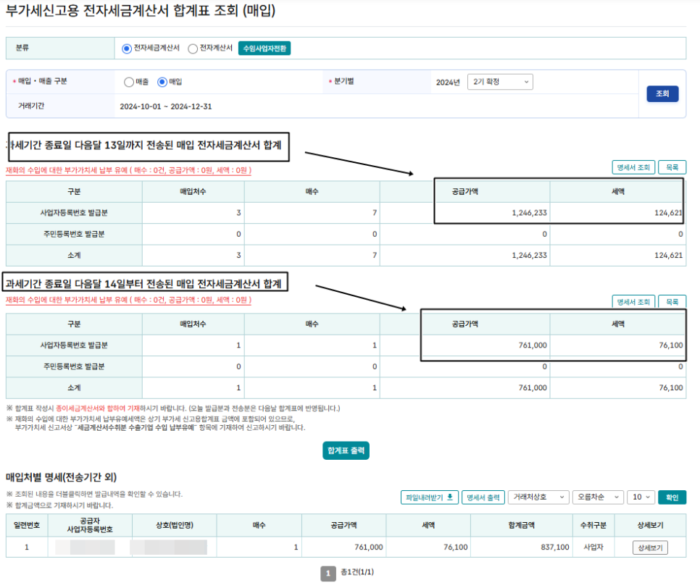Select the 전자계산서 radio option
Image resolution: width=700 pixels, height=588 pixels.
193,49
